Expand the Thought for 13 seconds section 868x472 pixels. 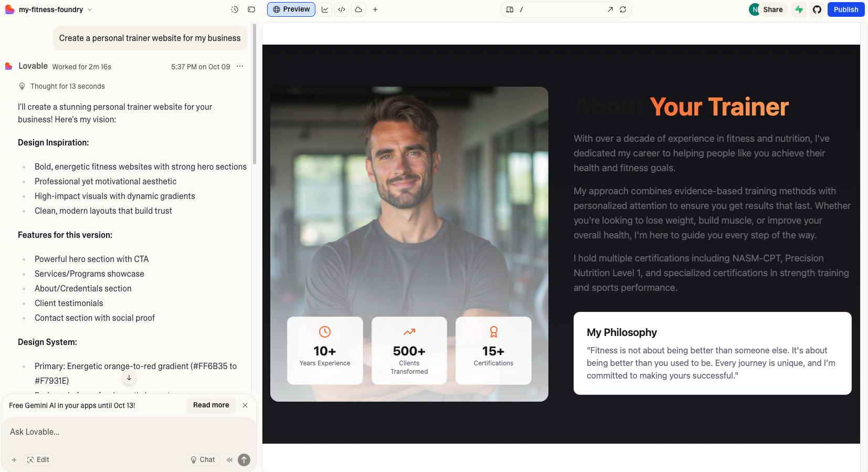(67, 86)
